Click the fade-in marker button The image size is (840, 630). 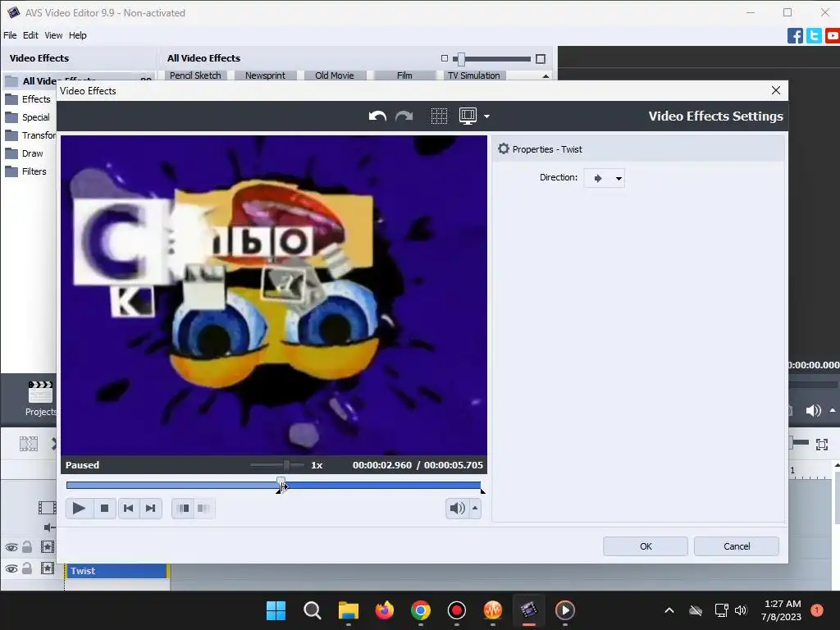(x=183, y=509)
